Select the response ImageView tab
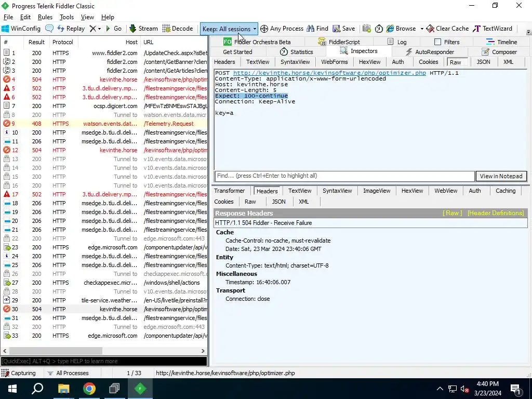Image resolution: width=532 pixels, height=399 pixels. click(377, 191)
